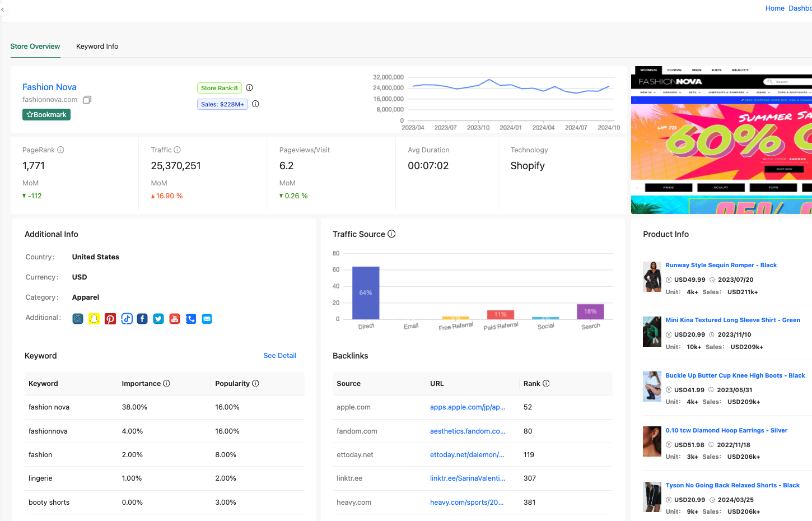The width and height of the screenshot is (812, 521).
Task: Open the apps.apple.com backlink URL
Action: [468, 407]
